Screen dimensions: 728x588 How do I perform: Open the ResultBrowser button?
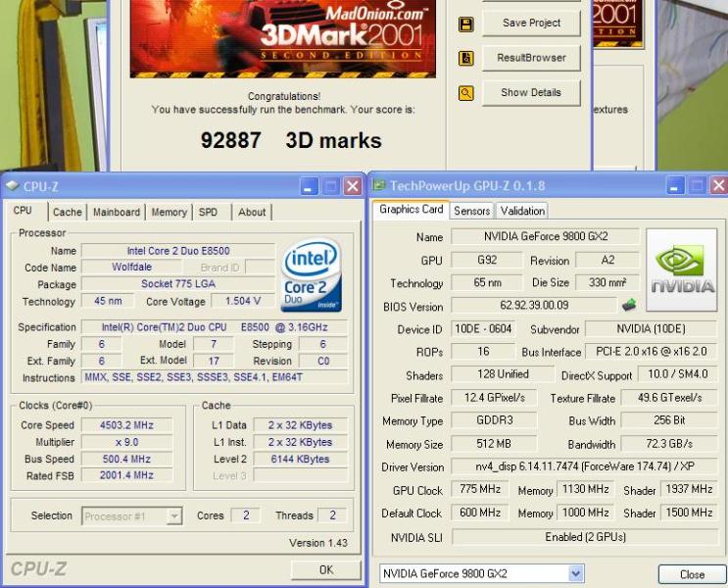coord(531,58)
